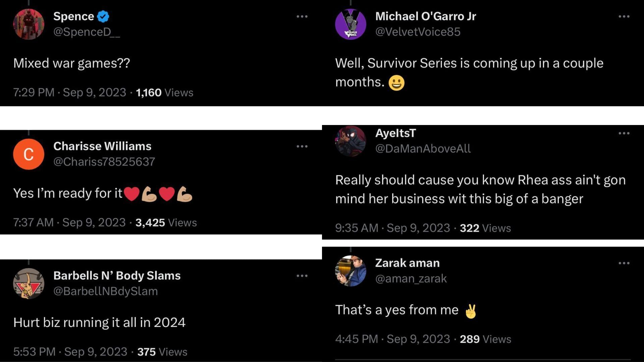644x362 pixels.
Task: Click the 1,160 Views count
Action: (x=164, y=93)
